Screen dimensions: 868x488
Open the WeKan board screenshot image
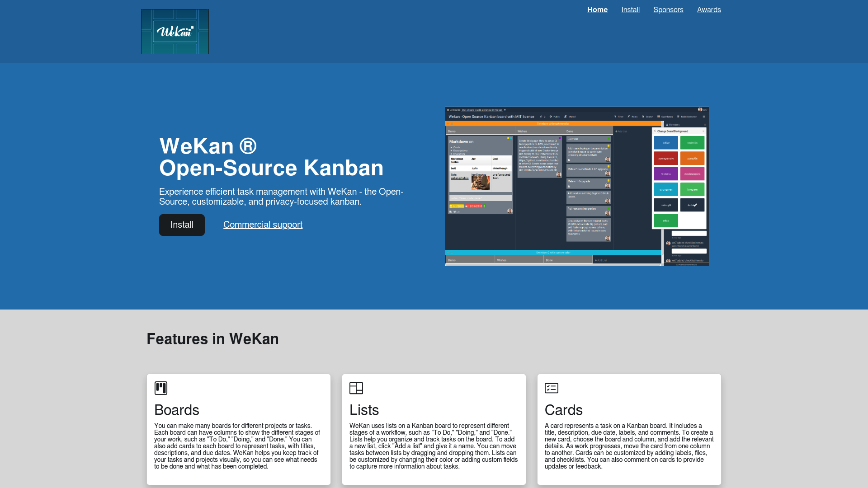[x=577, y=187]
